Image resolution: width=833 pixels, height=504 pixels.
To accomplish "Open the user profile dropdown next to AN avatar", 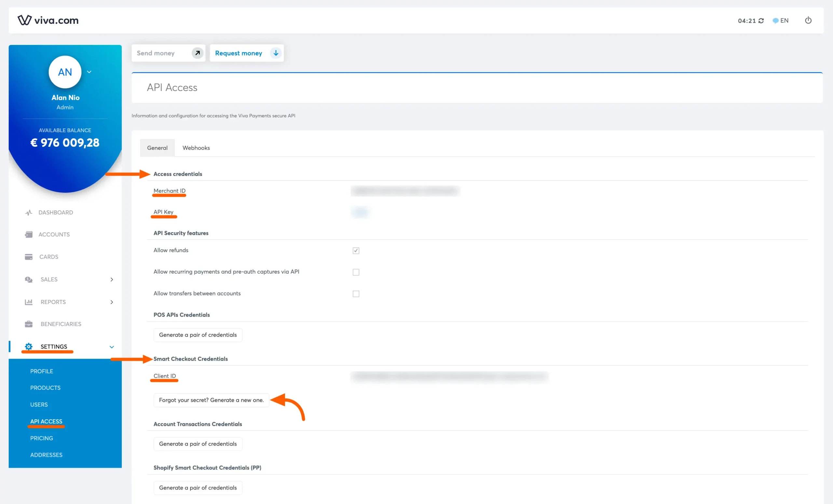I will pos(89,72).
